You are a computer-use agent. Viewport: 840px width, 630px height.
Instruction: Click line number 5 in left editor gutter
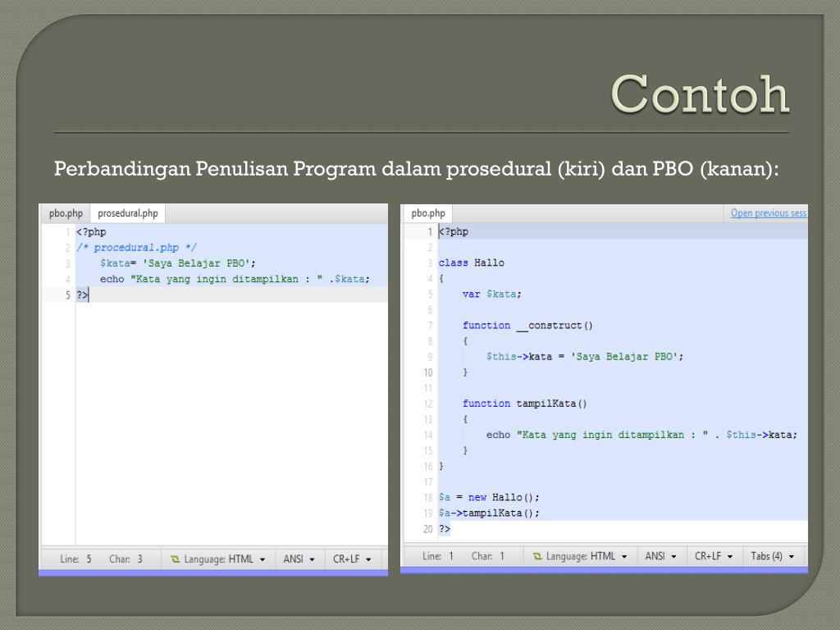67,294
